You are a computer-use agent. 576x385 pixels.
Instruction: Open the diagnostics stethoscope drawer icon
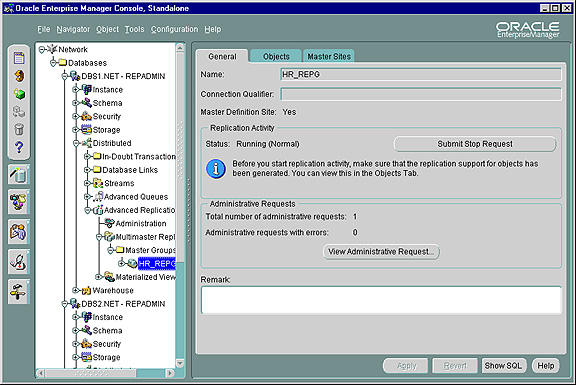(x=19, y=262)
